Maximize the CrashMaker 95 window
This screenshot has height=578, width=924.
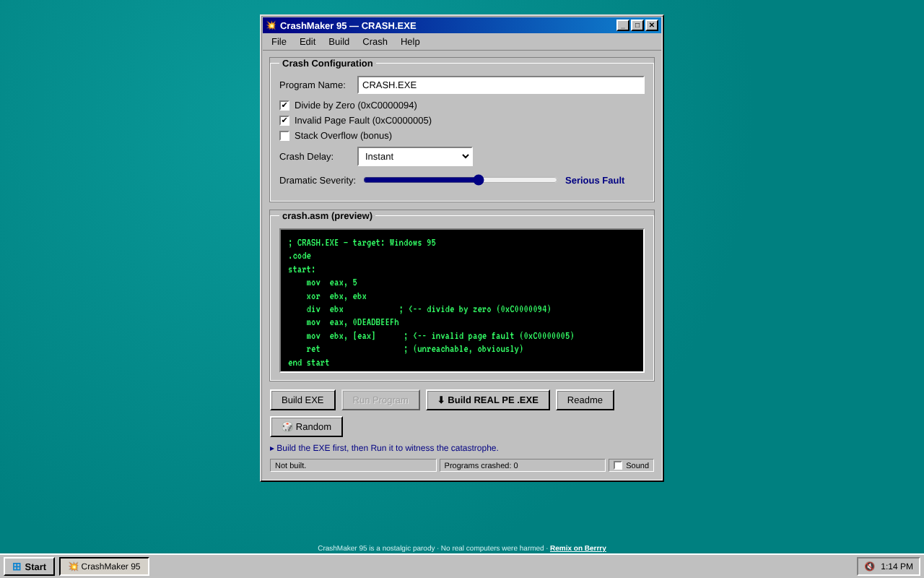[x=637, y=25]
